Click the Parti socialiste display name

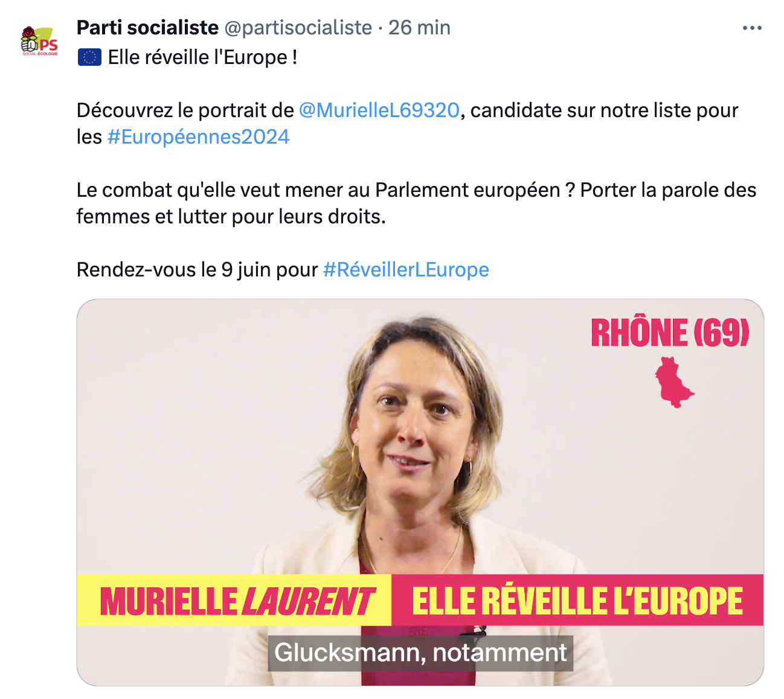[x=147, y=28]
